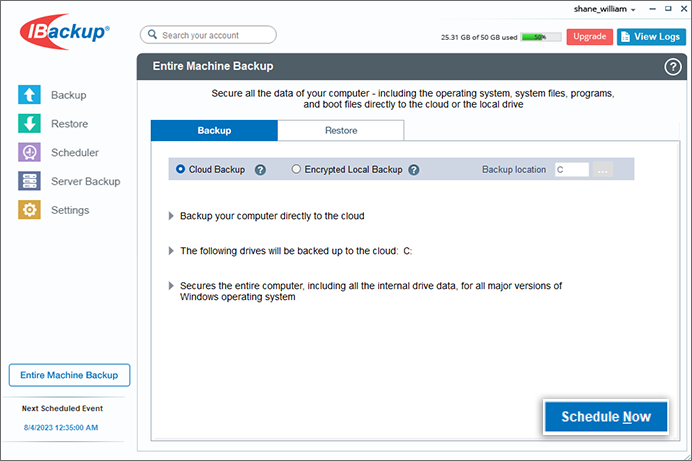Expand 'Backup your computer directly' arrow
The height and width of the screenshot is (461, 692).
(171, 216)
